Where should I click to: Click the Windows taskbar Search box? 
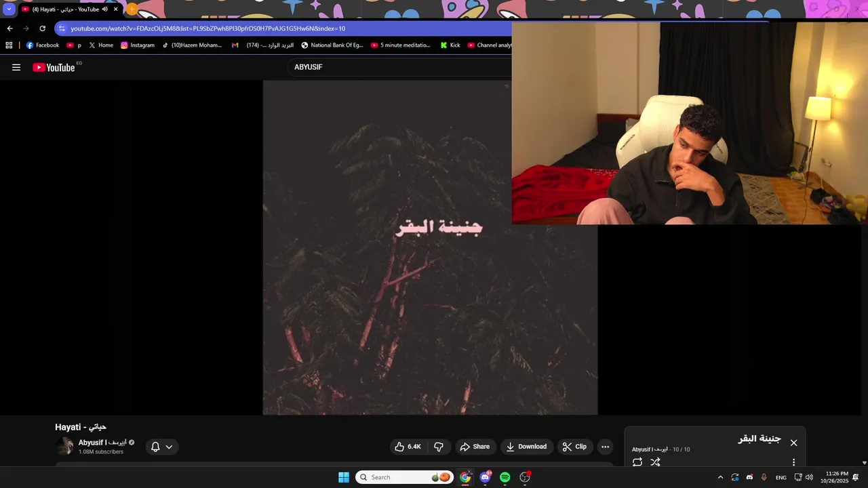tap(405, 477)
